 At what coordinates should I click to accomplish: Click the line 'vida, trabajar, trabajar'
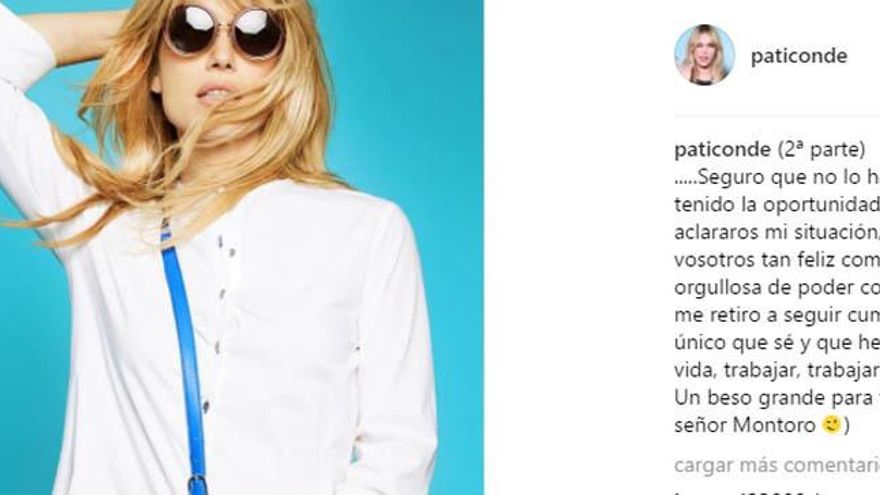(x=777, y=370)
